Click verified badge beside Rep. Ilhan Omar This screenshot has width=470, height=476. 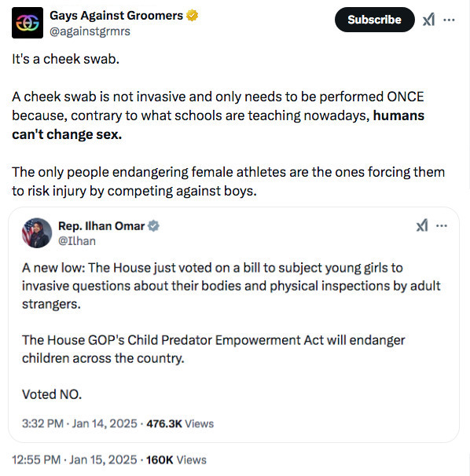click(x=153, y=226)
